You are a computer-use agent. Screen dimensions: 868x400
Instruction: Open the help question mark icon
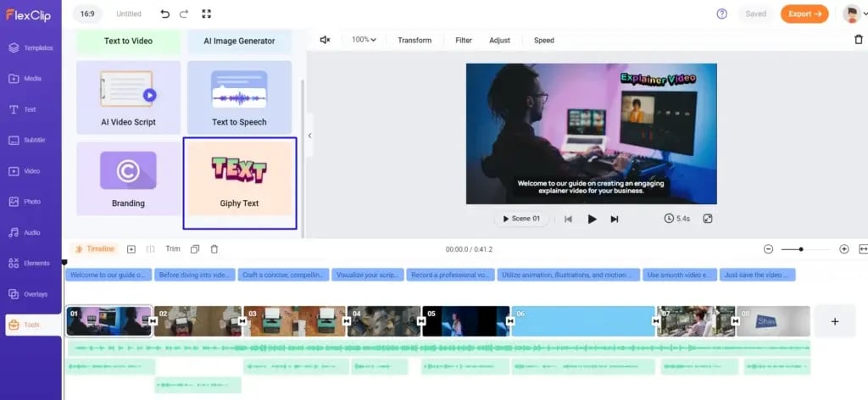721,14
